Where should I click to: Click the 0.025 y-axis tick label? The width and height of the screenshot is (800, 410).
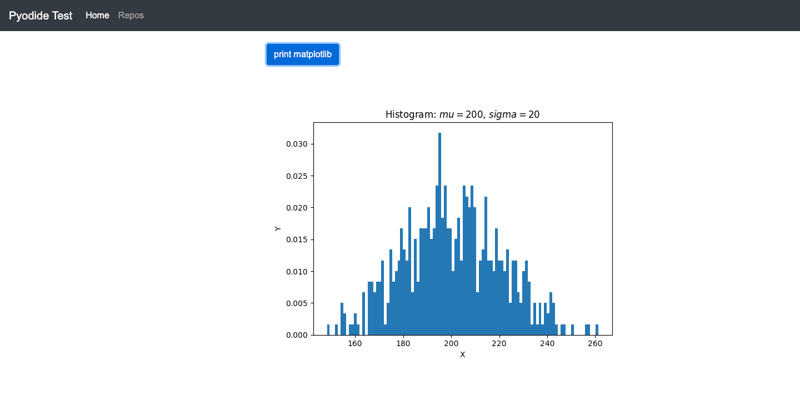pyautogui.click(x=297, y=176)
